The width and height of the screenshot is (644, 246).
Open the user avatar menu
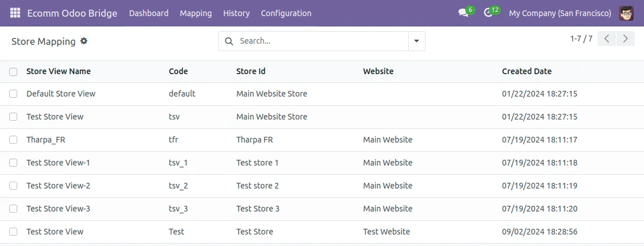(x=626, y=13)
